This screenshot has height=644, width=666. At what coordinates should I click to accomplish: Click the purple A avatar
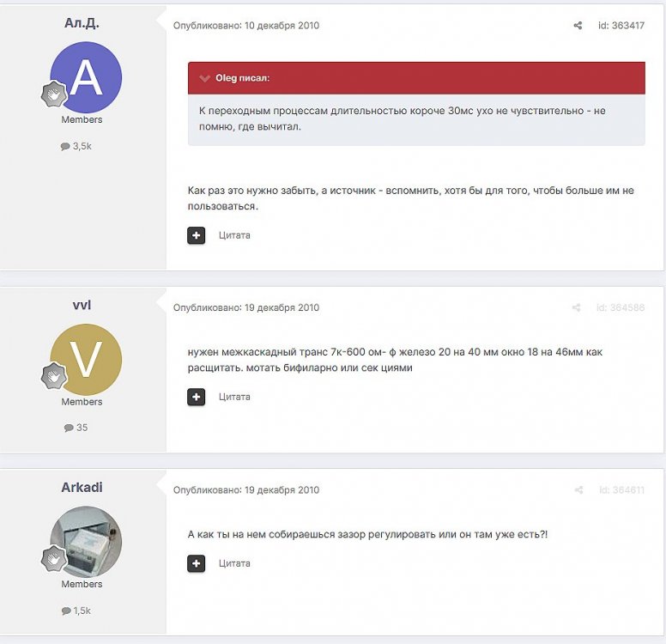click(88, 77)
